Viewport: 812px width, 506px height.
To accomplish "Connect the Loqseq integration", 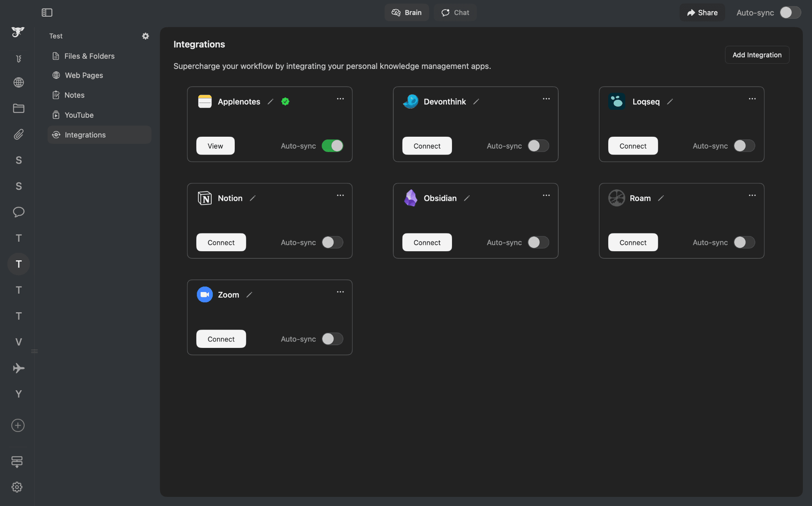I will coord(633,146).
